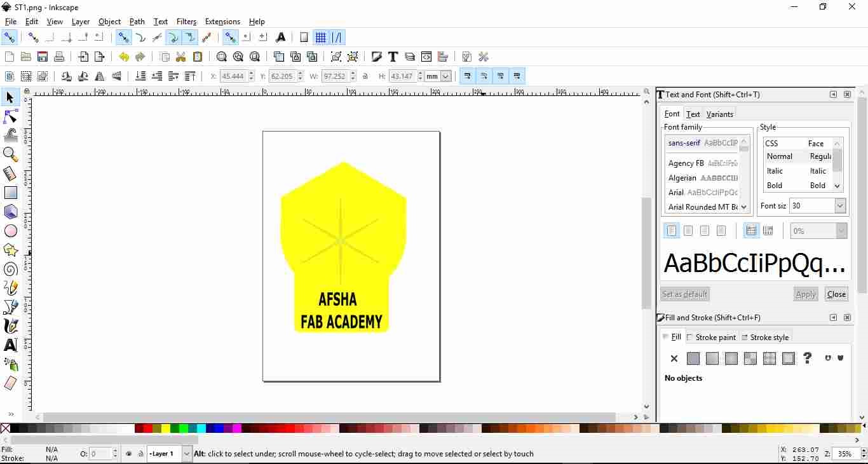868x464 pixels.
Task: Adjust the opacity O: stepper
Action: [115, 454]
